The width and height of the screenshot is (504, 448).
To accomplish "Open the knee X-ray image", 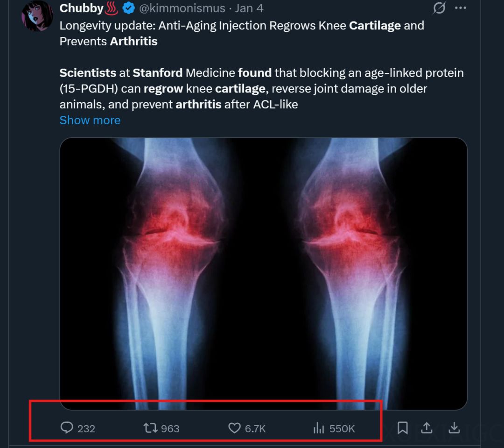I will [263, 273].
